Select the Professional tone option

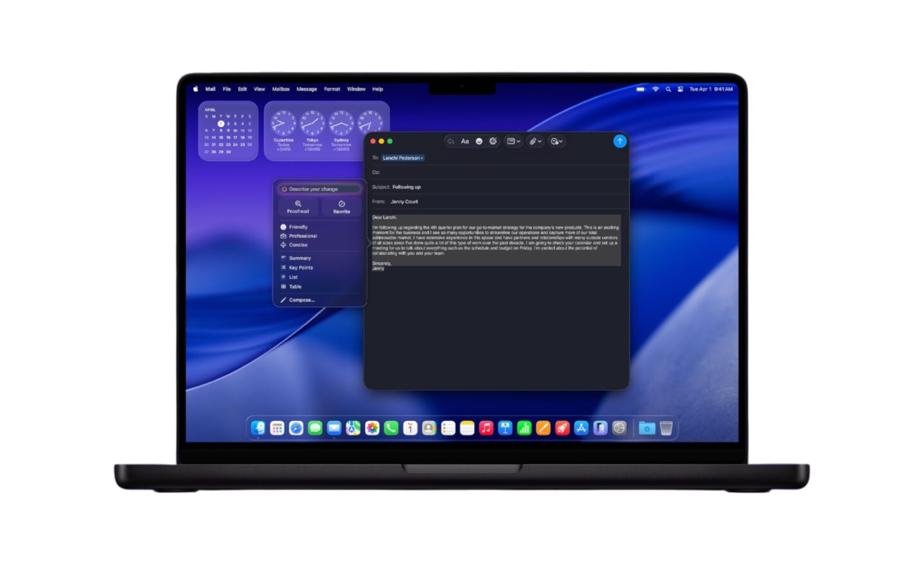pyautogui.click(x=303, y=236)
